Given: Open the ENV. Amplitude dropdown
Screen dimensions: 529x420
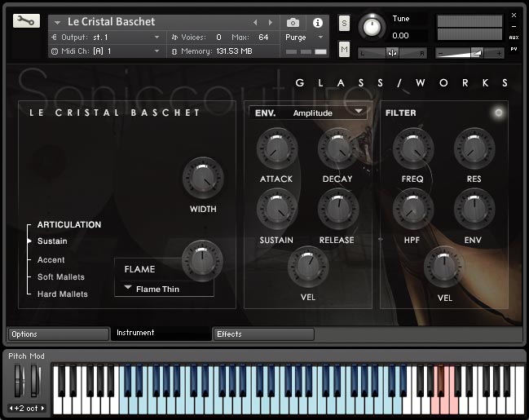Looking at the screenshot, I should (307, 113).
